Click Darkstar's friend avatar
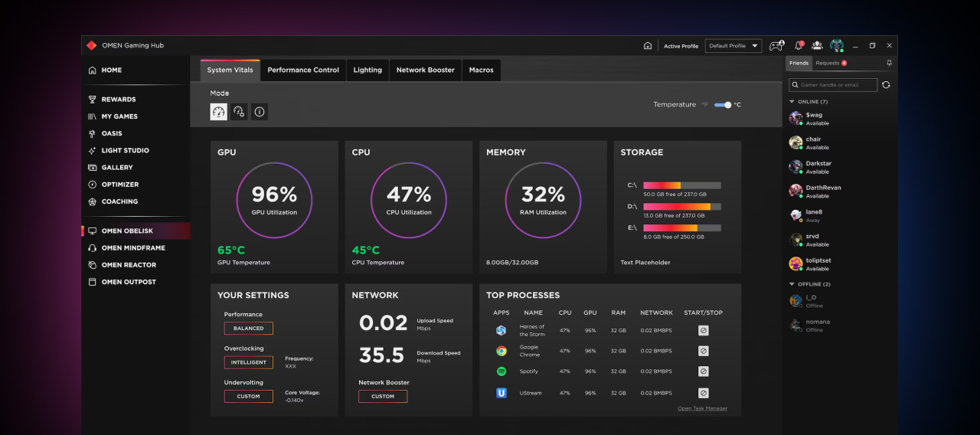 pos(795,166)
